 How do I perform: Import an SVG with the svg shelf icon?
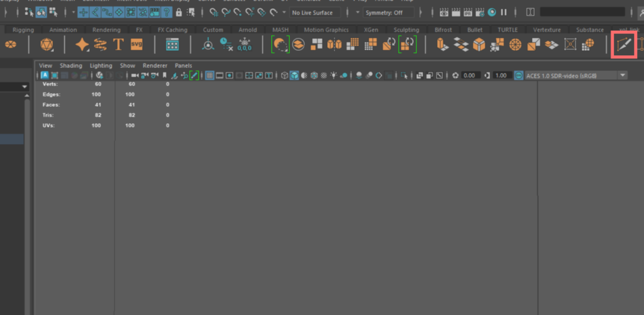[x=136, y=45]
